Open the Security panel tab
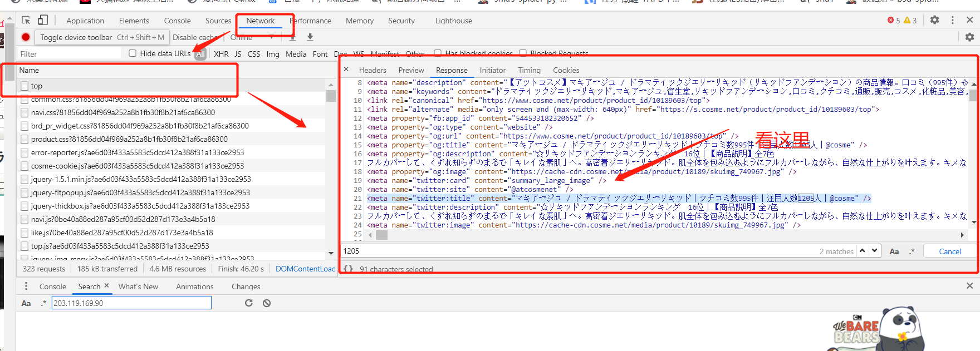980x351 pixels. coord(401,21)
